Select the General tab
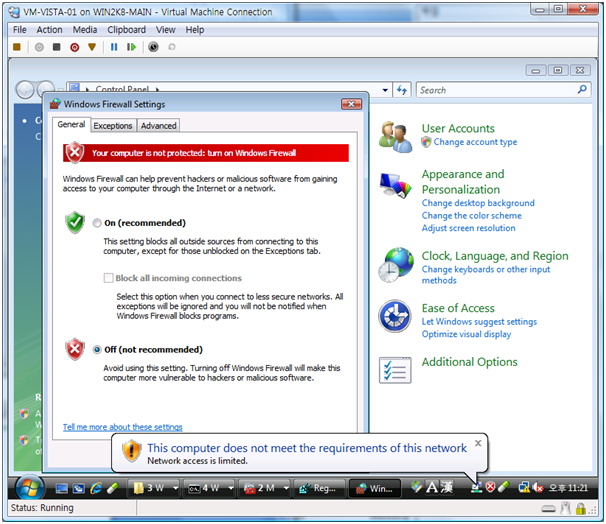 coord(71,124)
